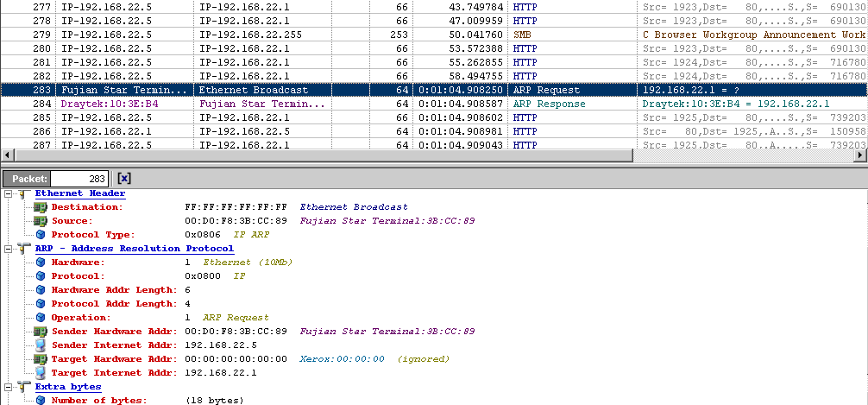Click the Extra bytes section icon

coord(24,387)
